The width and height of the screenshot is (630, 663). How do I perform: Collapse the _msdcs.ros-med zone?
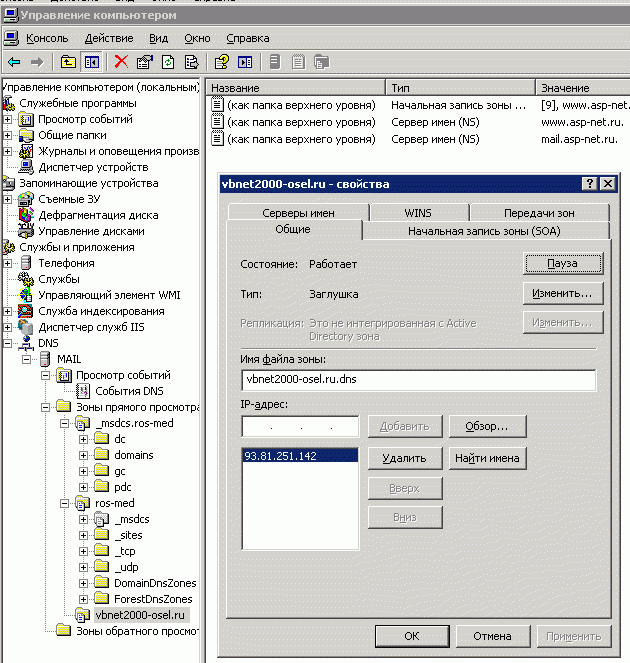pos(64,423)
